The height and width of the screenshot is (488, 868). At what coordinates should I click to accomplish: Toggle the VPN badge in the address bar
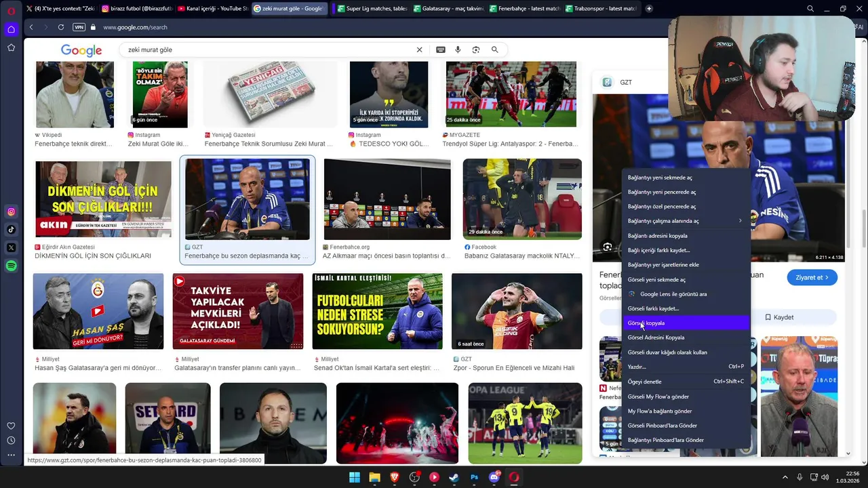pos(79,27)
